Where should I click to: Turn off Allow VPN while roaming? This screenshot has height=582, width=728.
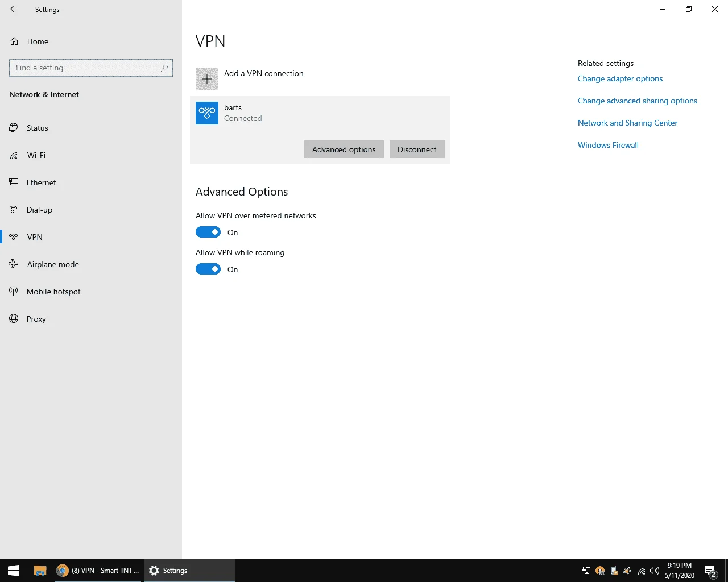pos(208,269)
